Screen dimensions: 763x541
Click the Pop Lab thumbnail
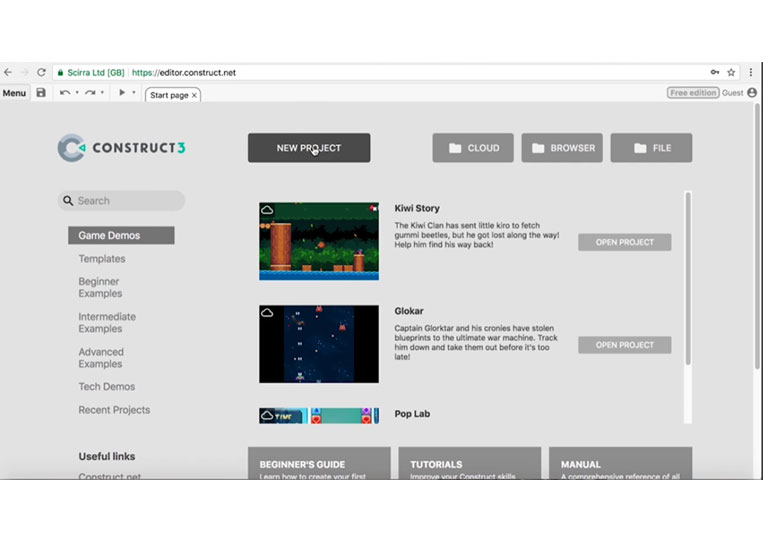point(319,416)
